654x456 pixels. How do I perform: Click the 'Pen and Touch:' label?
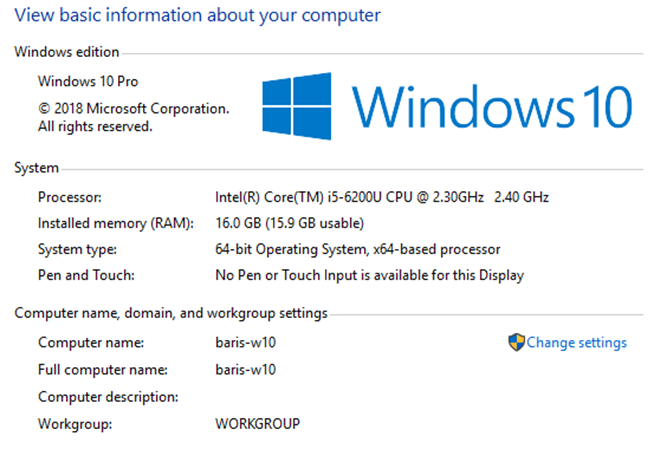point(86,275)
